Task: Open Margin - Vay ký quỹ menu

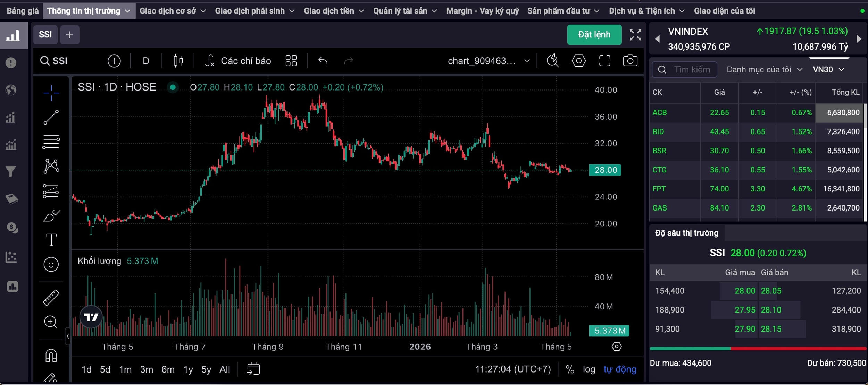Action: (483, 11)
